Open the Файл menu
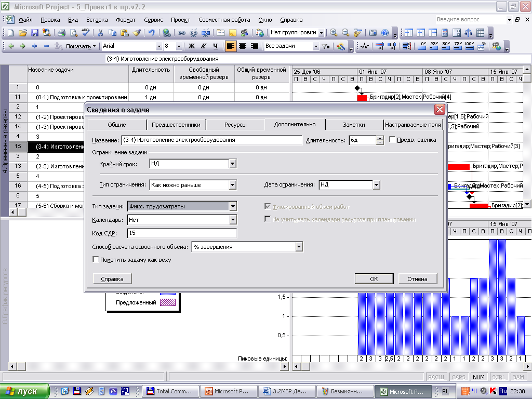This screenshot has height=399, width=532. [x=25, y=20]
